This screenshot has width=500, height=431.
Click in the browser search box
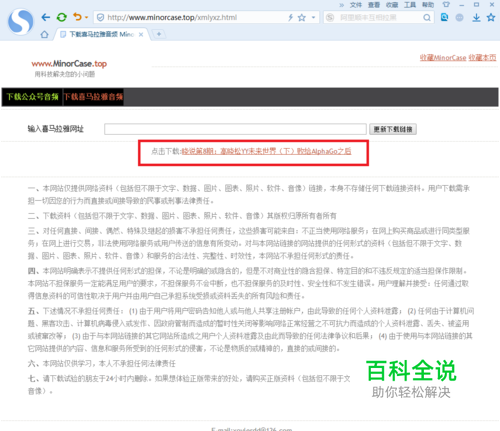pos(378,17)
